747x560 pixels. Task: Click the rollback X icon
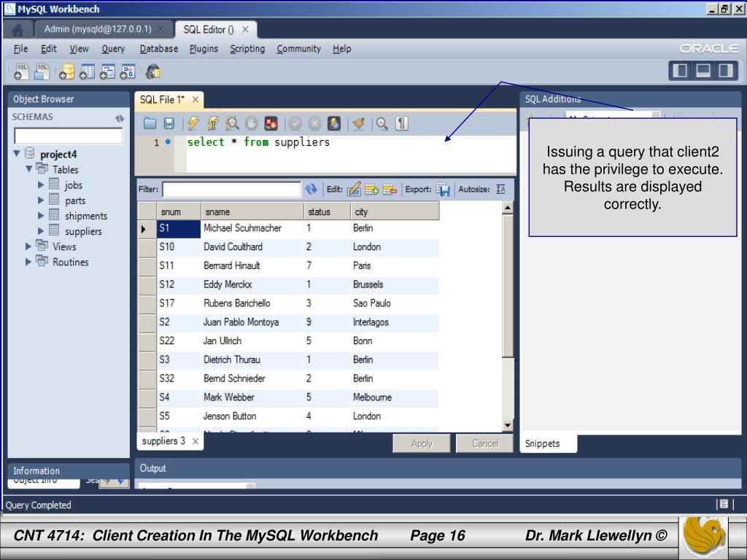click(x=314, y=124)
